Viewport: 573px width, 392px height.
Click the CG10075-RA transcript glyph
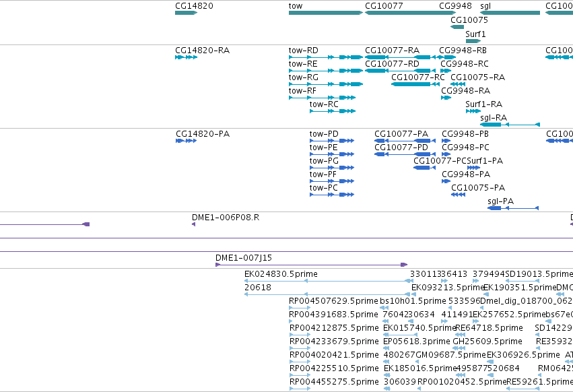tap(458, 84)
